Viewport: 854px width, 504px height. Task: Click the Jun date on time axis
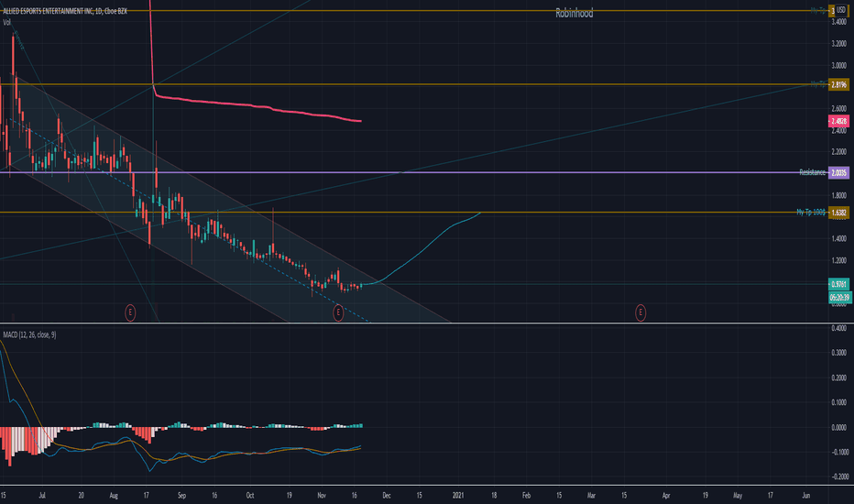pyautogui.click(x=806, y=495)
